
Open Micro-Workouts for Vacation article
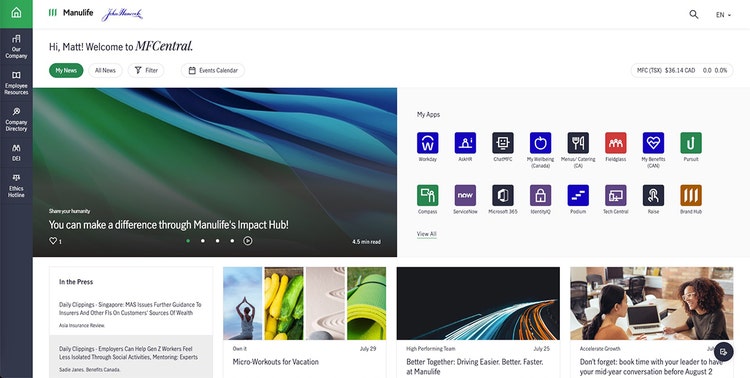(276, 362)
